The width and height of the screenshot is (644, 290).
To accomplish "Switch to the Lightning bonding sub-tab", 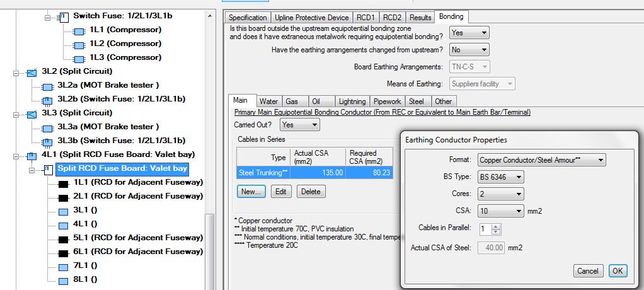I will click(352, 101).
